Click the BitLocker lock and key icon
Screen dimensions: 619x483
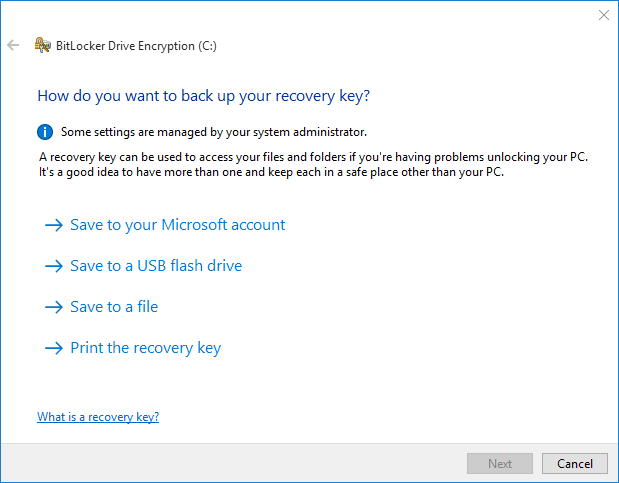coord(42,45)
